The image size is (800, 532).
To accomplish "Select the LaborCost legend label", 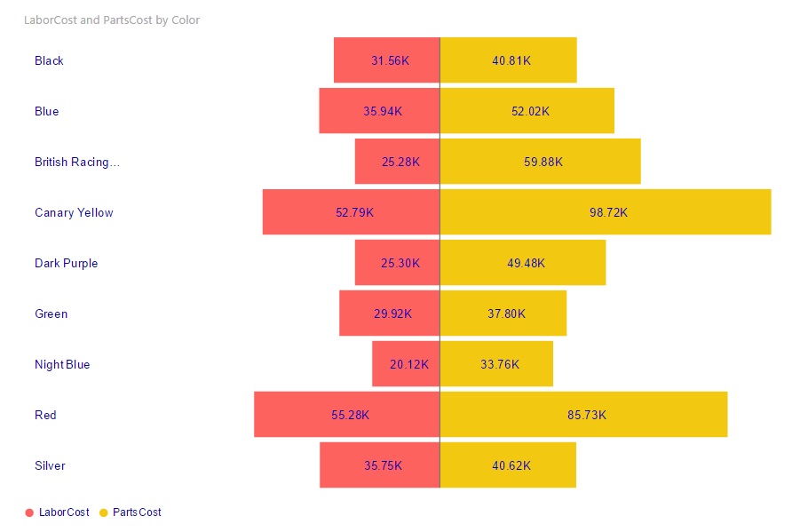I will pos(64,512).
